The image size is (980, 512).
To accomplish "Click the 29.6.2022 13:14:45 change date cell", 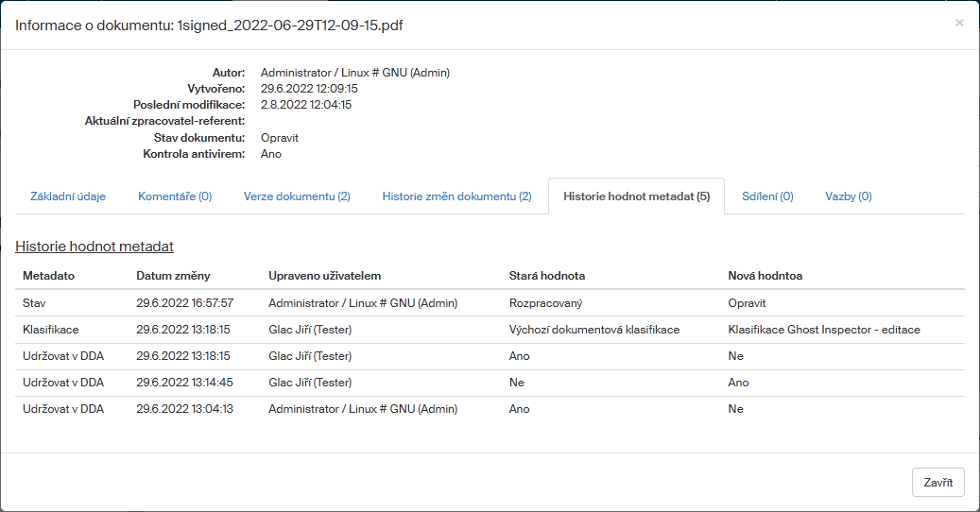I will click(x=184, y=383).
